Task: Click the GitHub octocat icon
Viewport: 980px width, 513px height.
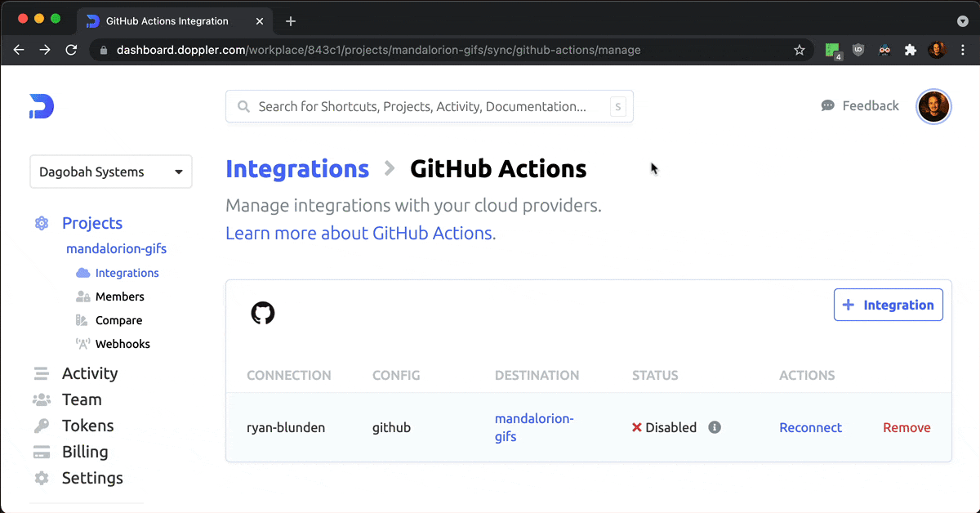Action: tap(262, 313)
